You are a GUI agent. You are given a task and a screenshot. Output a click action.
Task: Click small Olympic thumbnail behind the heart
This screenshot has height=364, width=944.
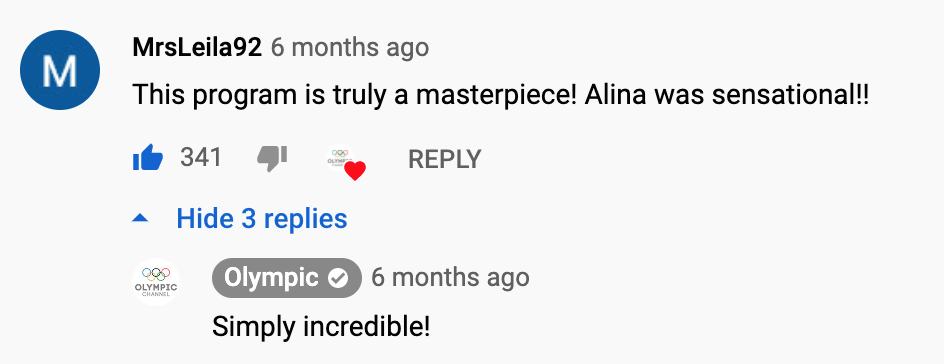tap(340, 158)
